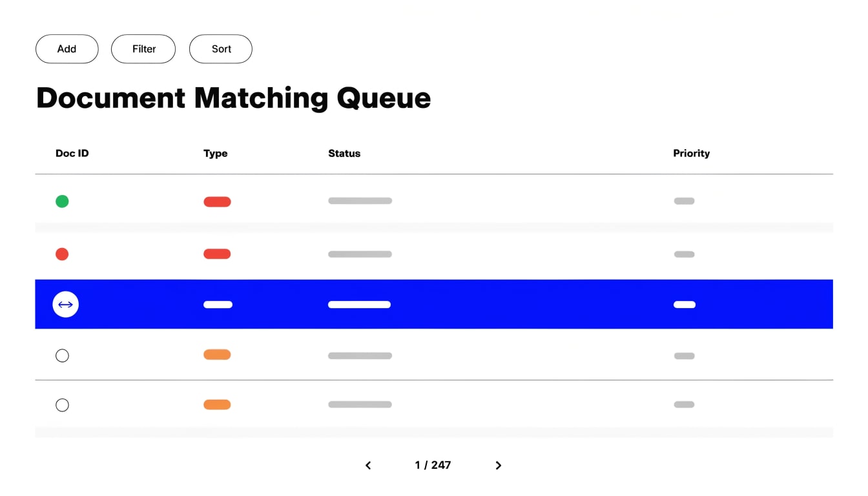Select the green status dot in first row
Screen dimensions: 868x496
[x=62, y=201]
